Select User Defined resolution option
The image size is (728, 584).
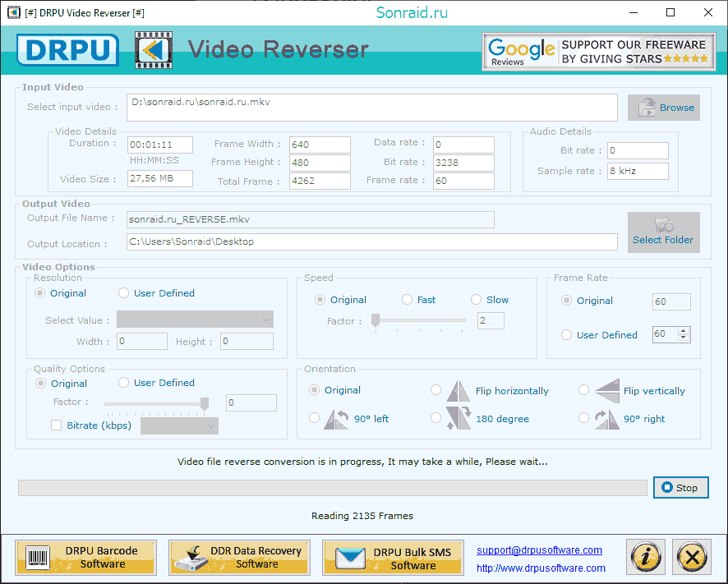(123, 293)
